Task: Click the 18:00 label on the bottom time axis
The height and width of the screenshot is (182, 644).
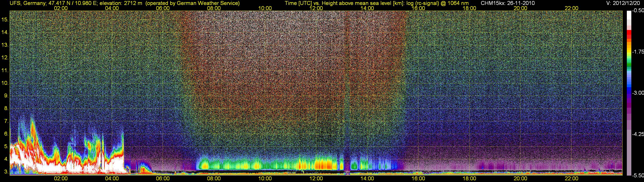Action: (469, 179)
